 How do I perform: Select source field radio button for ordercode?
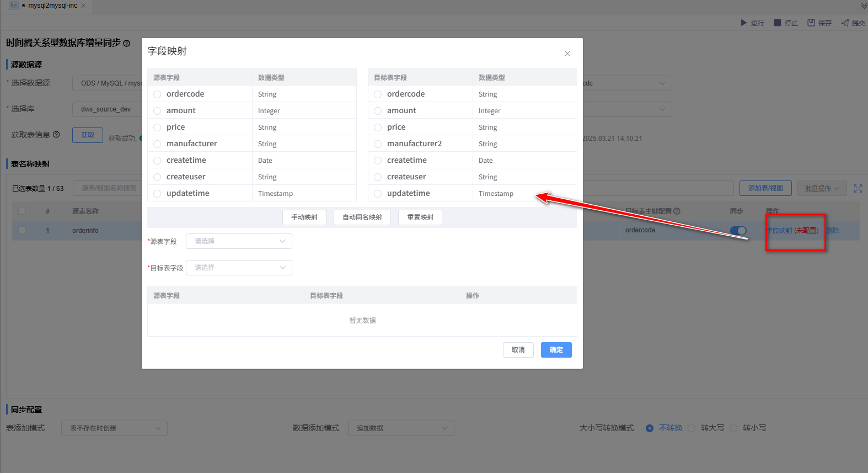tap(157, 94)
